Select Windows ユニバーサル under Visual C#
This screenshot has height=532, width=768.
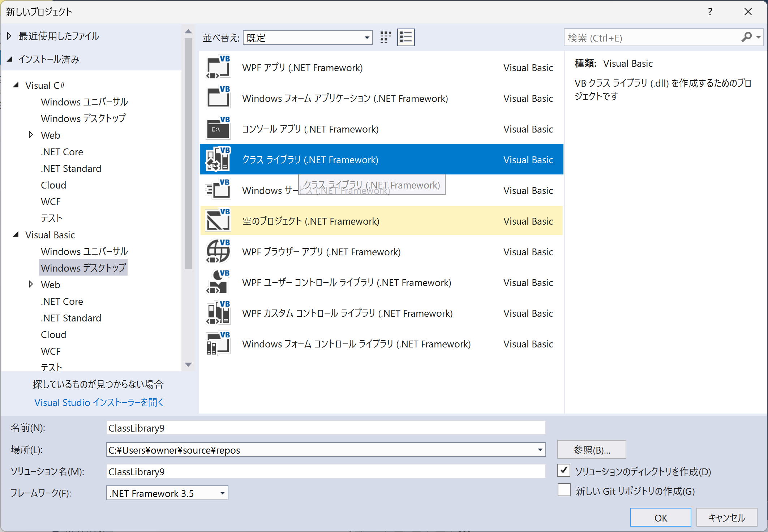[84, 102]
